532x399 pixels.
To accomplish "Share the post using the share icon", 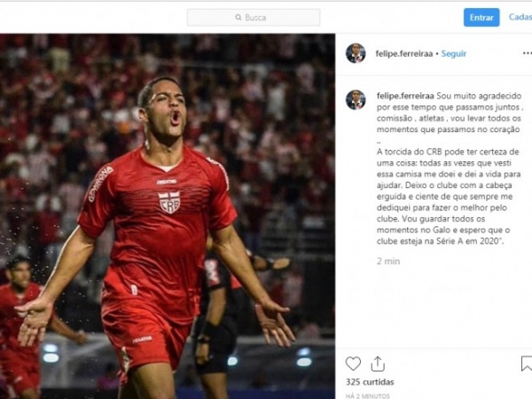I will click(378, 364).
